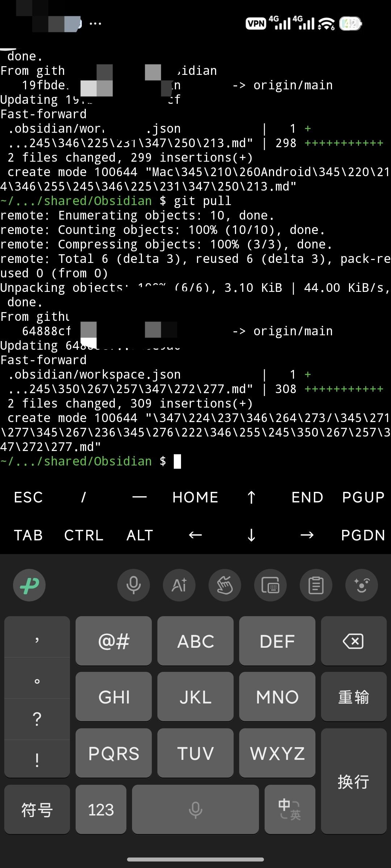391x868 pixels.
Task: Toggle the ALT modifier key
Action: (140, 535)
